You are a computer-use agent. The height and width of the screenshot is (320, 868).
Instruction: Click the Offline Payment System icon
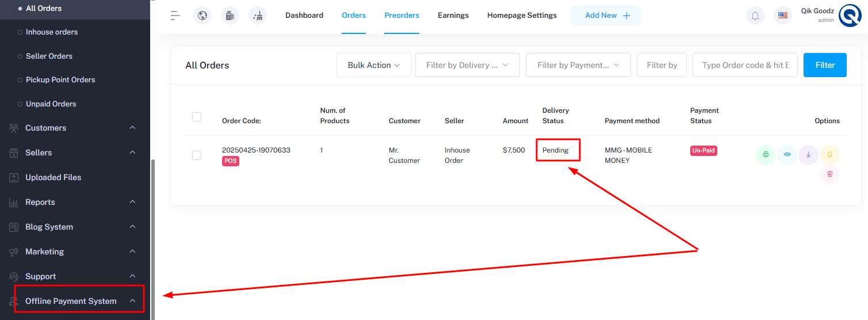point(14,301)
